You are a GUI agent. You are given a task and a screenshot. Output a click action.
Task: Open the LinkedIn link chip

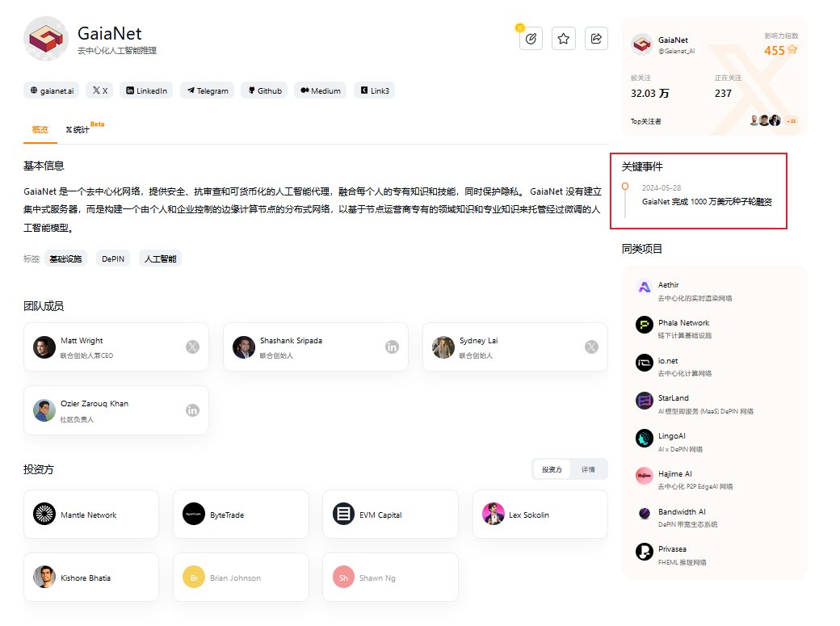click(146, 90)
